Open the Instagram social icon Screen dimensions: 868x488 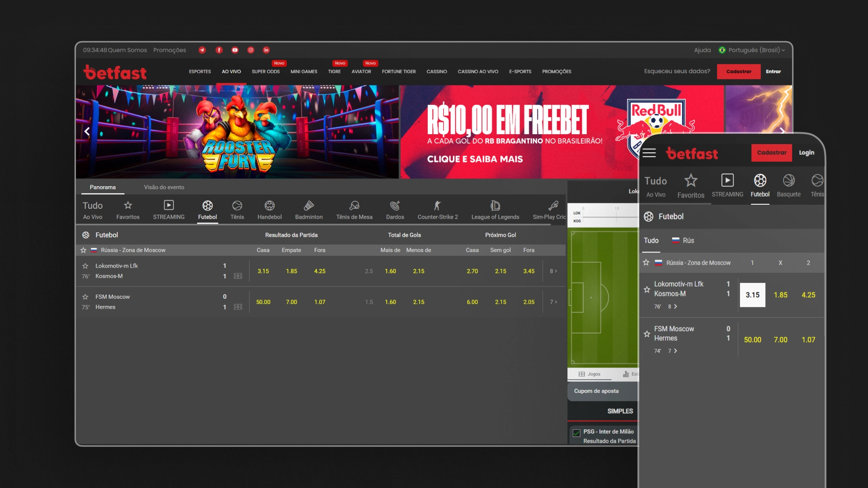click(250, 50)
